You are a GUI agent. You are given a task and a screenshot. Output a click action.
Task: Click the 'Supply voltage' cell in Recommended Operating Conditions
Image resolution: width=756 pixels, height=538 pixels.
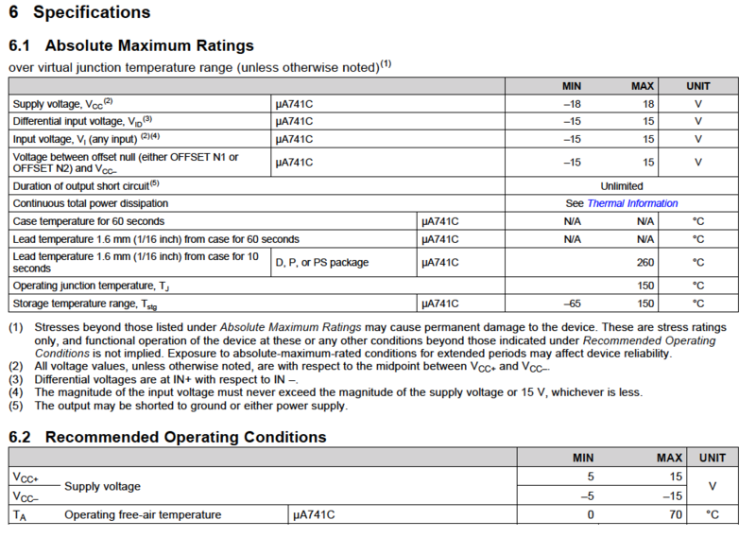pos(102,486)
